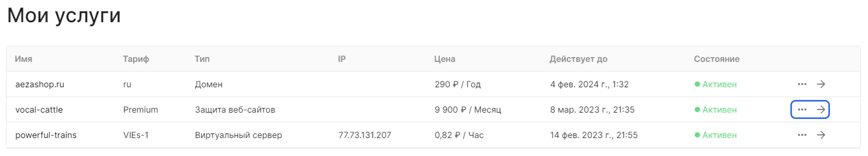Open the powerful-trains service name
This screenshot has height=156, width=868.
point(46,135)
